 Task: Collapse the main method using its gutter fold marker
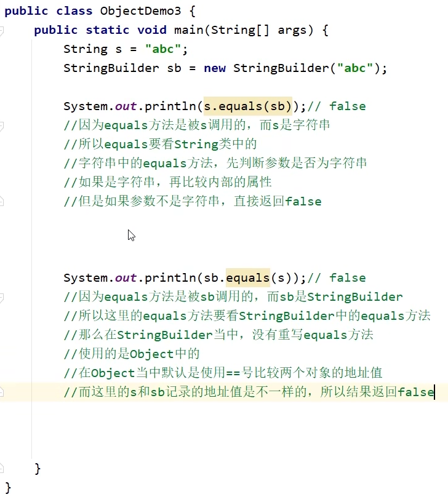(2, 31)
